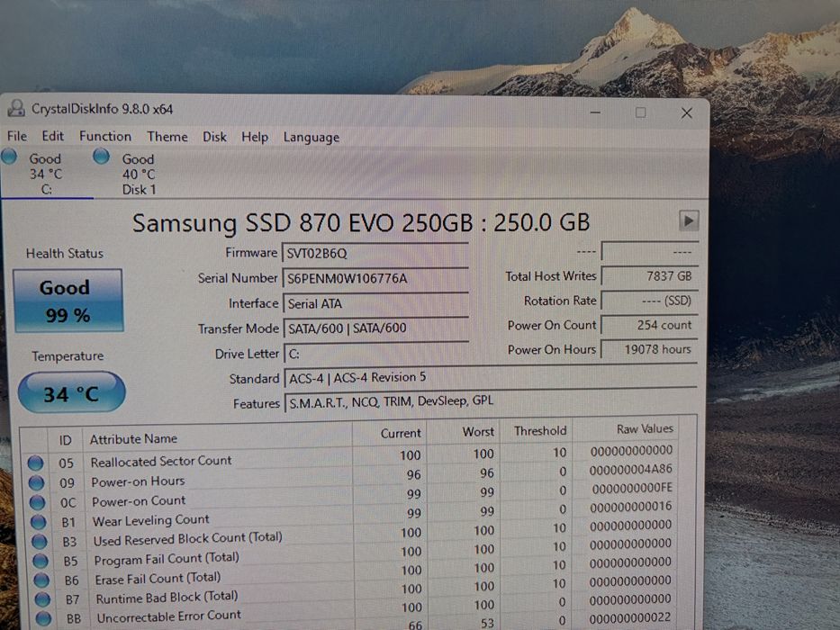Click the Power On Hours value 19078 hours
This screenshot has width=840, height=630.
649,349
